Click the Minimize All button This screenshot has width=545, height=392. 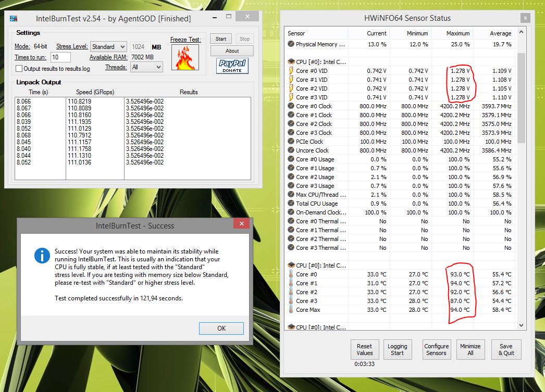[x=470, y=349]
